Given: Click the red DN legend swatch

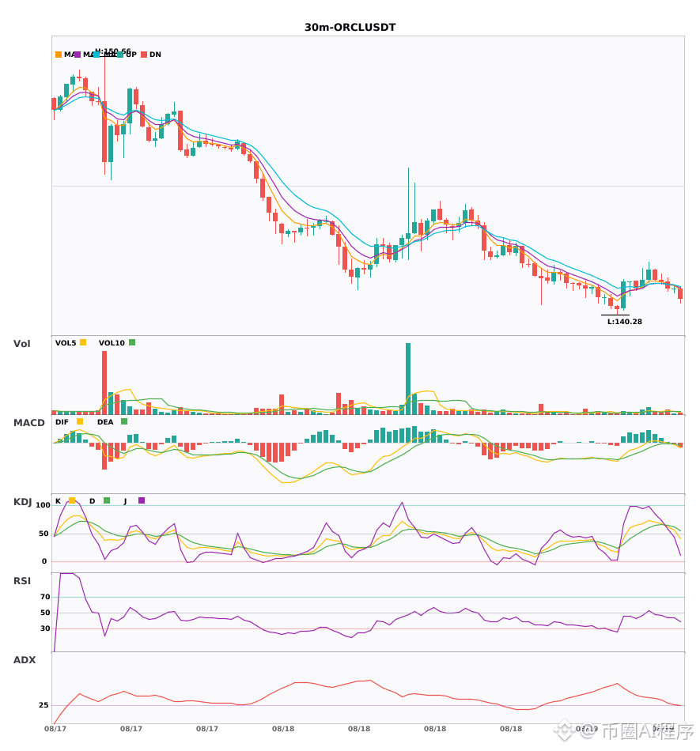Looking at the screenshot, I should pyautogui.click(x=144, y=55).
